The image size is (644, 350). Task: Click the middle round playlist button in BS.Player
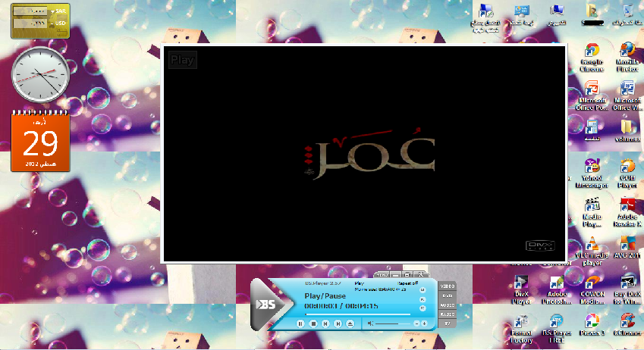coord(423,299)
